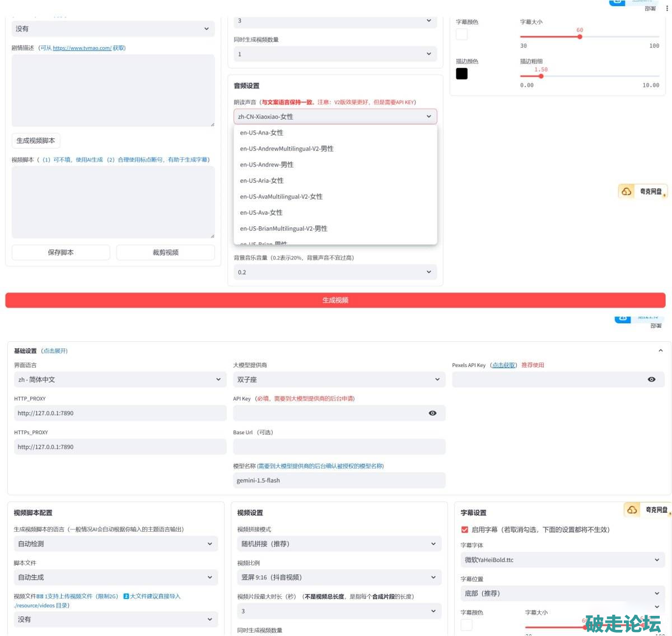
Task: Open the tvmao.com link
Action: [82, 48]
